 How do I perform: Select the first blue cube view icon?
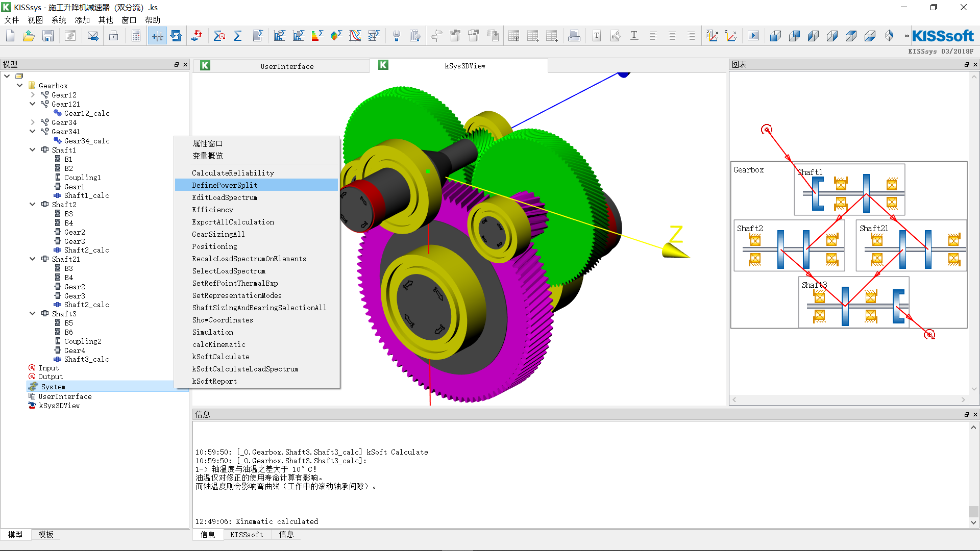click(x=776, y=36)
